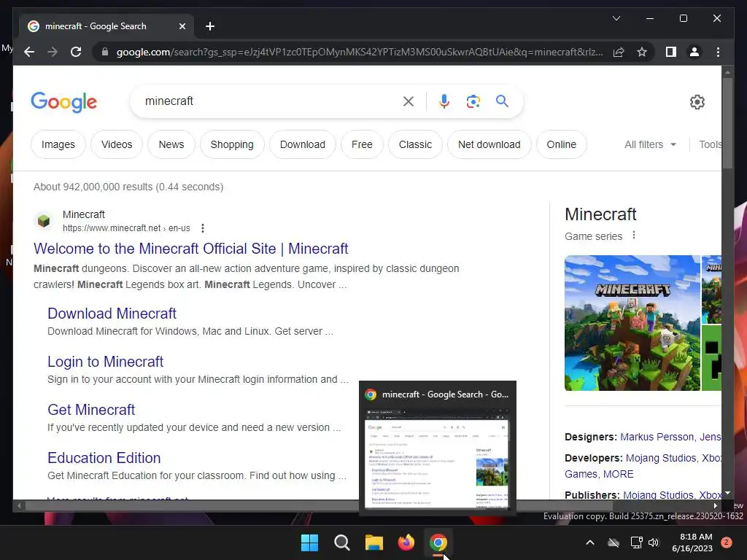Click the horizontal scrollbar right arrow
747x560 pixels.
[716, 506]
